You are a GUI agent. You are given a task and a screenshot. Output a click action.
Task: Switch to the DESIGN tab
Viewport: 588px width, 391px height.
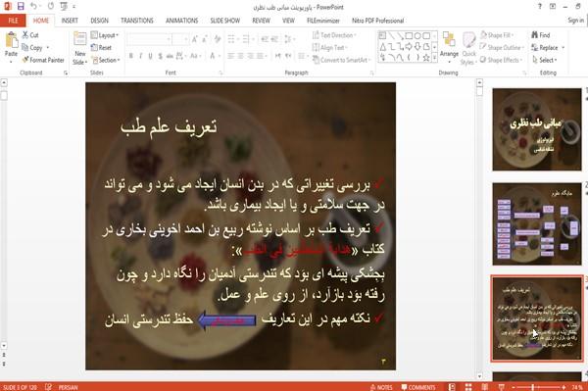[x=99, y=21]
